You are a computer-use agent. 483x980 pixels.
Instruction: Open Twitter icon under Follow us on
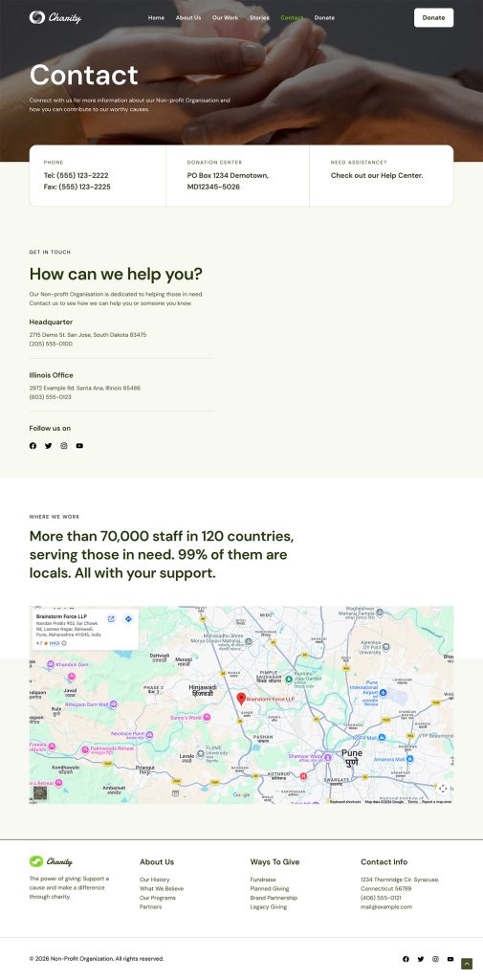pyautogui.click(x=48, y=446)
